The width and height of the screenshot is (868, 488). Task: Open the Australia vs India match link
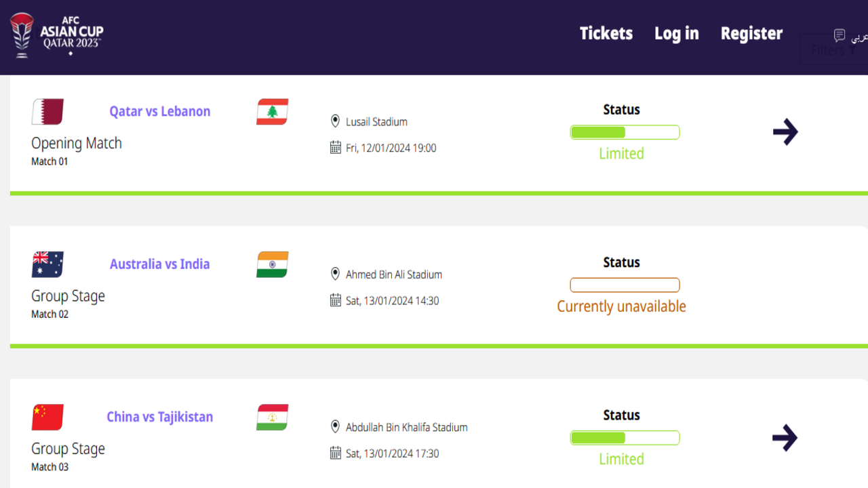coord(160,264)
